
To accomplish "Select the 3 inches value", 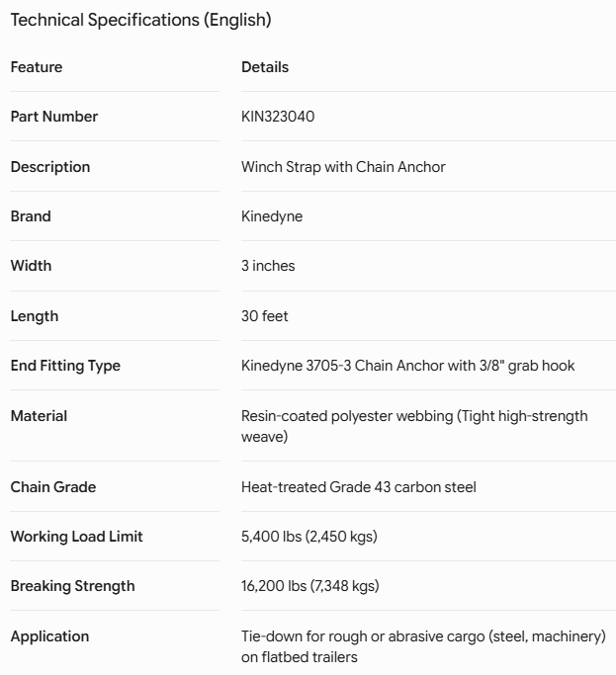I will 268,266.
